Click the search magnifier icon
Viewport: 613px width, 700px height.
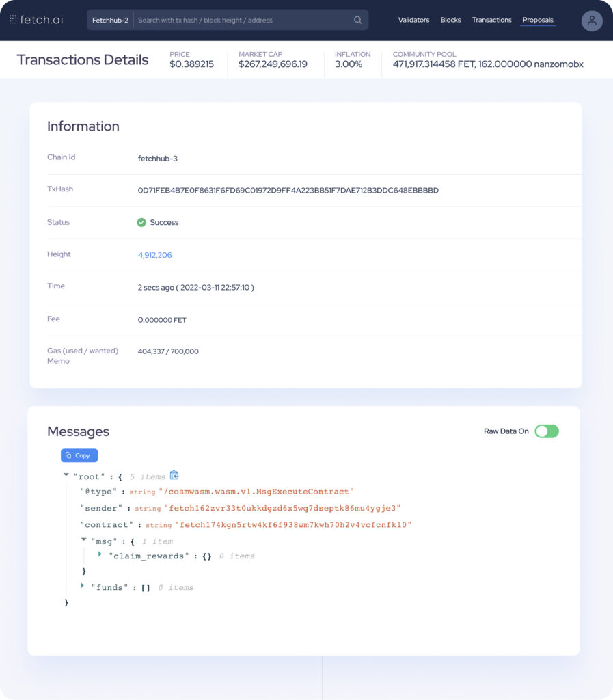click(x=357, y=20)
